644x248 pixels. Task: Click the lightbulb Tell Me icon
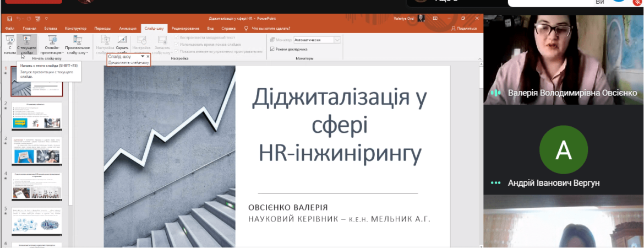(x=246, y=28)
